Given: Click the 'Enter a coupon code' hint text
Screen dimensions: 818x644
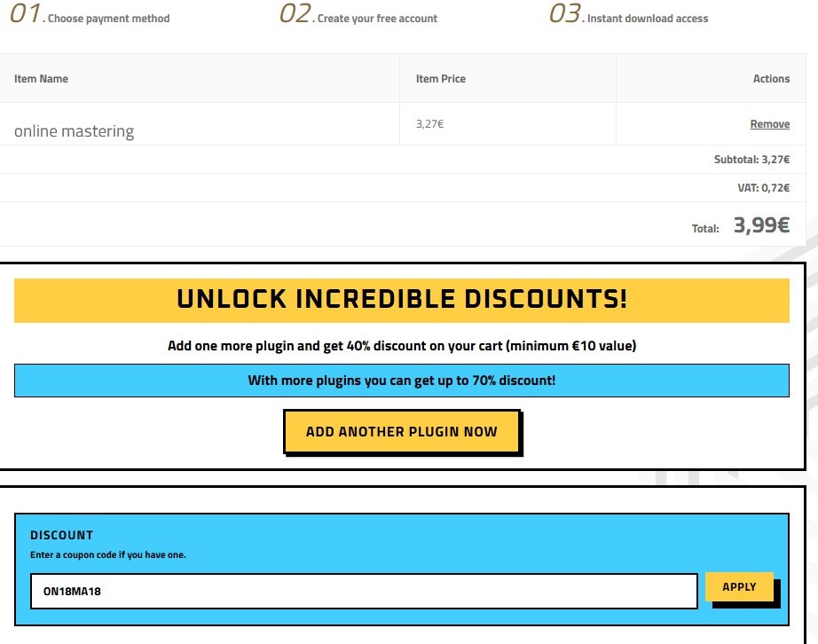Looking at the screenshot, I should point(107,555).
